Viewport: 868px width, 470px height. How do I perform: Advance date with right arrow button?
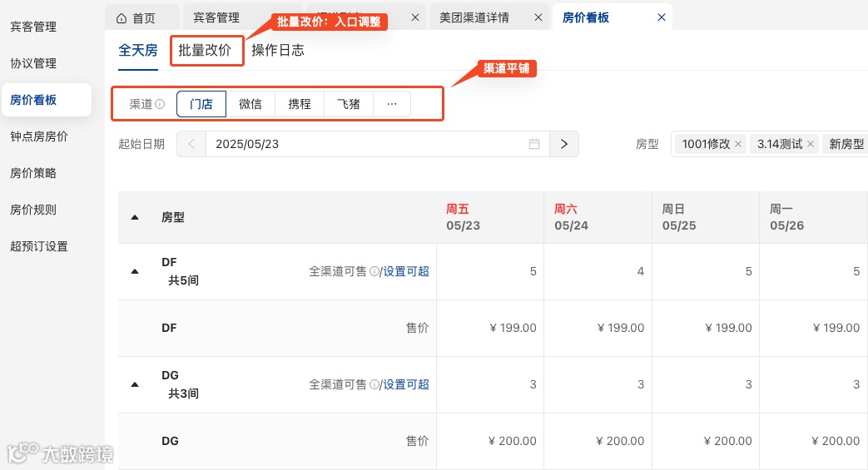pos(564,144)
